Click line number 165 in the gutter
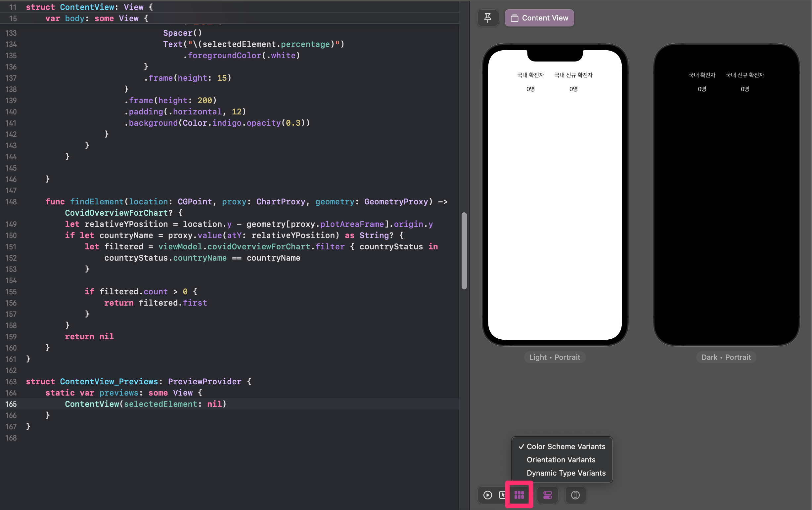The height and width of the screenshot is (510, 812). coord(11,404)
